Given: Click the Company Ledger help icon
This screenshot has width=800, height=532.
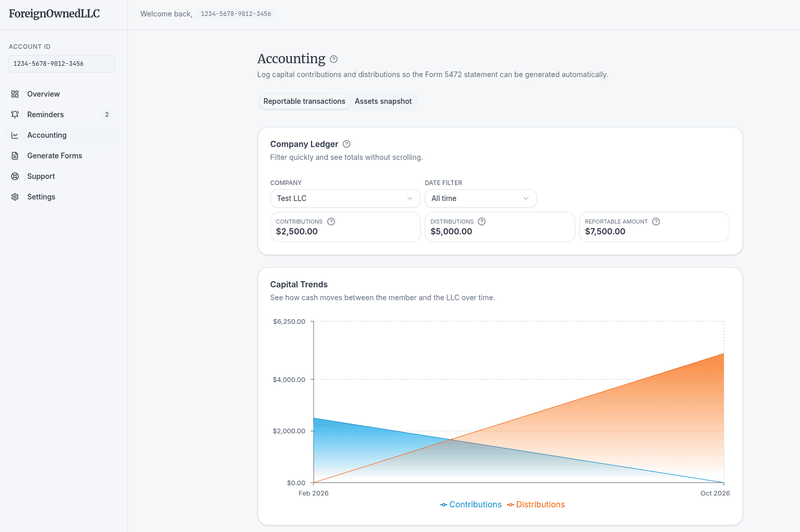Looking at the screenshot, I should click(x=346, y=144).
